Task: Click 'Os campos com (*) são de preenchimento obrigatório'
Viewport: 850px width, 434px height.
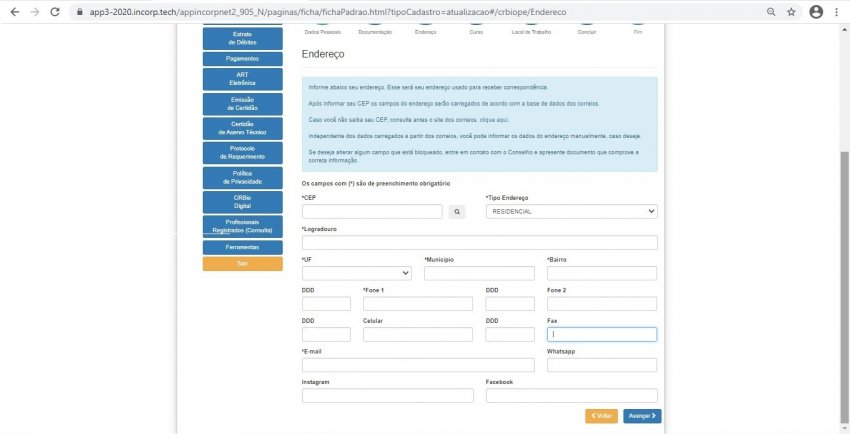Action: (x=376, y=184)
